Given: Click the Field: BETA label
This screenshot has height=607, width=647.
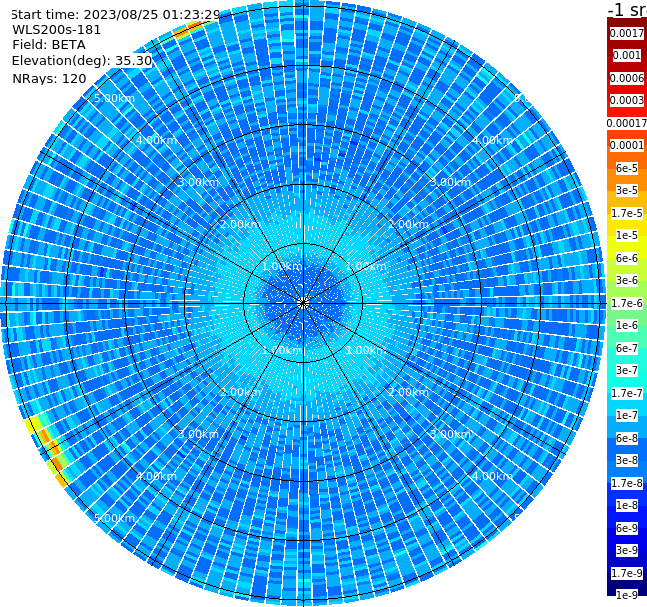Looking at the screenshot, I should coord(49,45).
